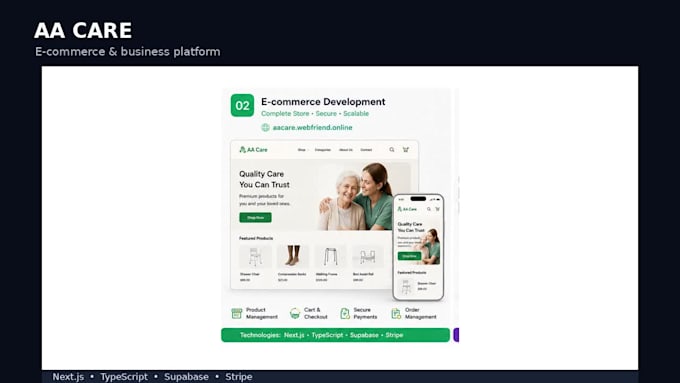Click the Featured Products heading in desktop mockup
680x383 pixels.
tap(256, 238)
